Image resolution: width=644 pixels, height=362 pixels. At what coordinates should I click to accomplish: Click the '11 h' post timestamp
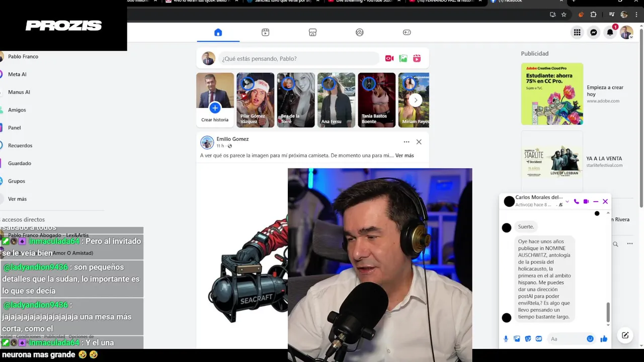coord(220,146)
